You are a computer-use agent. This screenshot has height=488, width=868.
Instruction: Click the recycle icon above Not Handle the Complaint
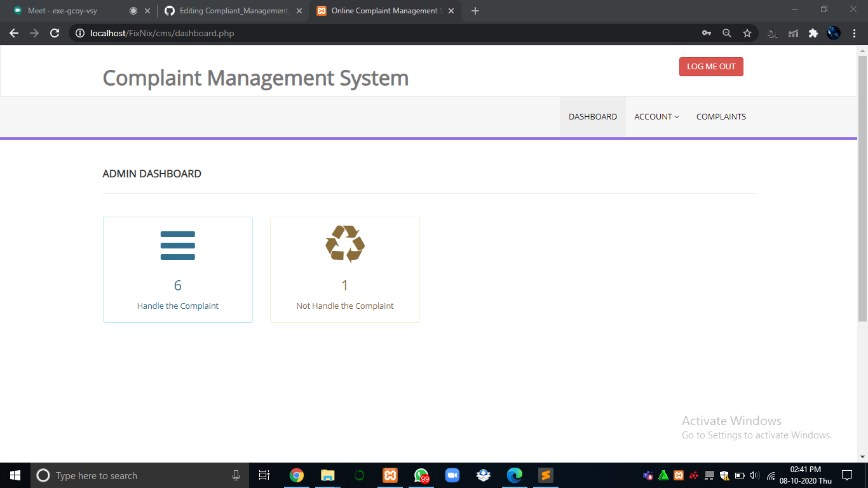(x=344, y=245)
